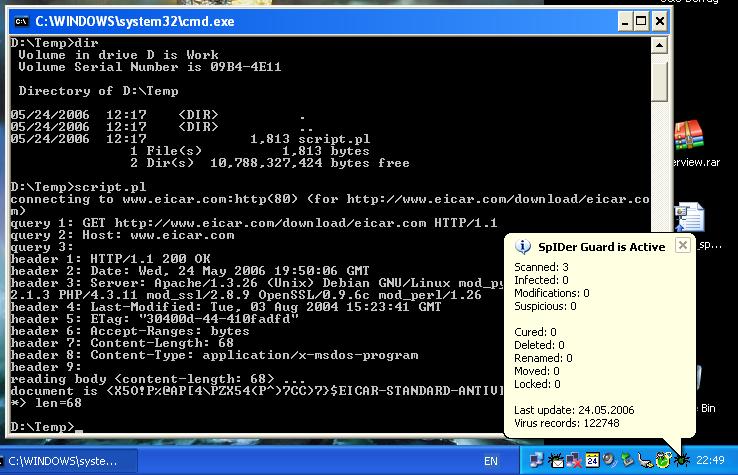Click the "D:\Temp>dir" command line
This screenshot has width=738, height=475.
point(55,43)
